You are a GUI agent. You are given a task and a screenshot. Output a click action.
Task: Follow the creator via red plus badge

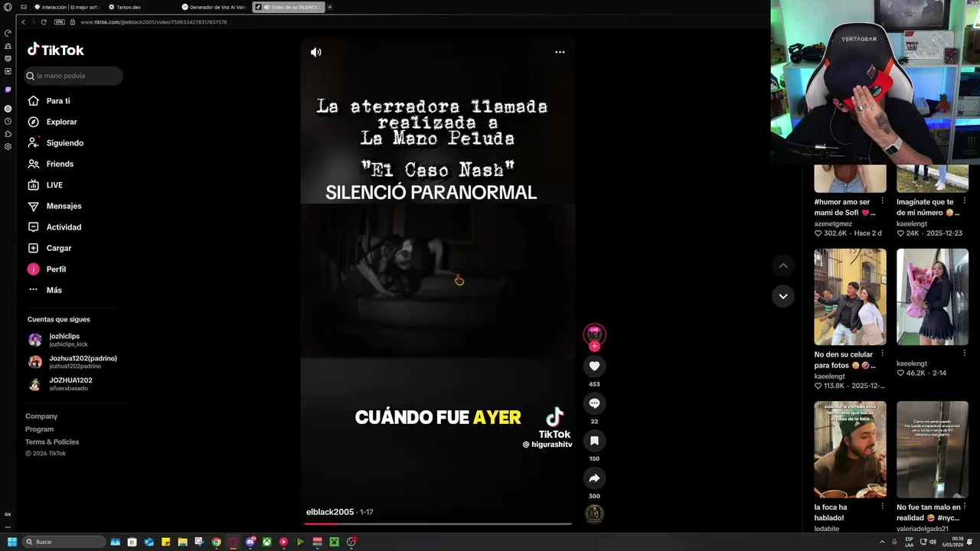pyautogui.click(x=594, y=346)
